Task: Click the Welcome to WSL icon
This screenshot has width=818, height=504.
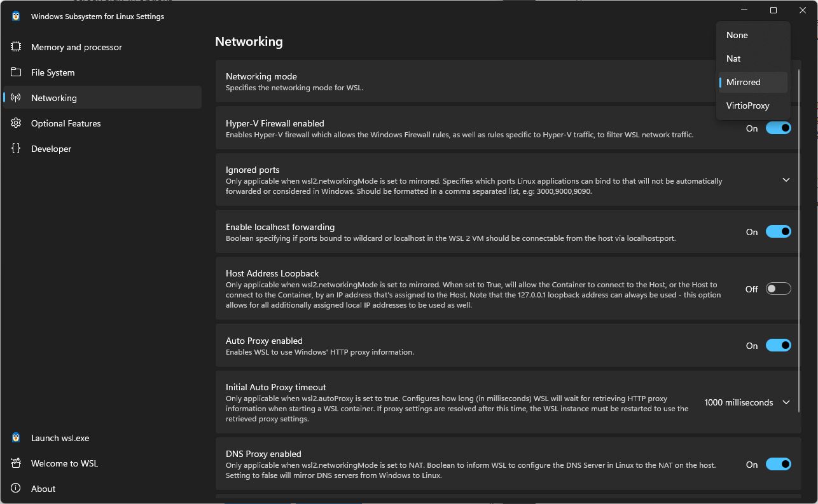Action: 16,463
